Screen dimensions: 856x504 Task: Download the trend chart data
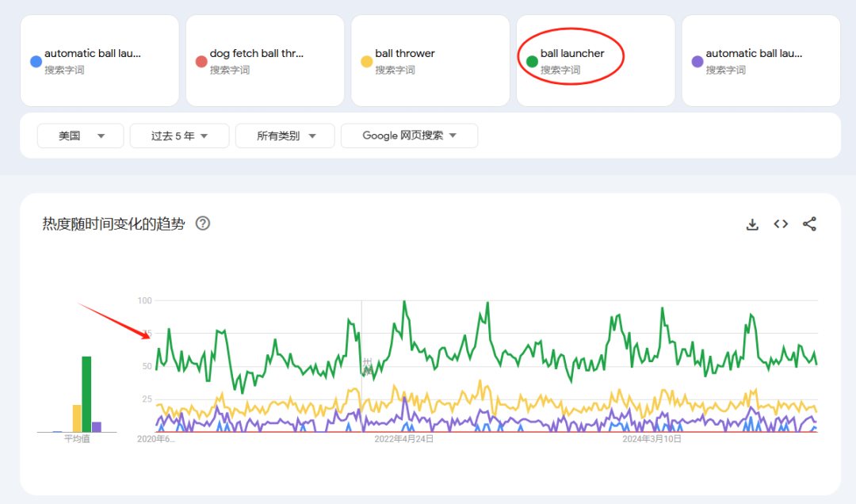pos(752,224)
